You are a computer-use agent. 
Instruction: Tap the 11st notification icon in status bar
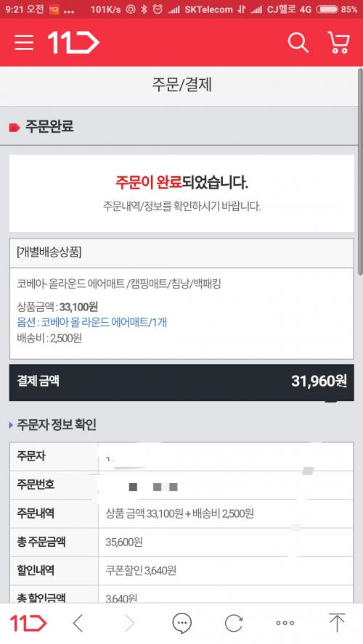54,9
